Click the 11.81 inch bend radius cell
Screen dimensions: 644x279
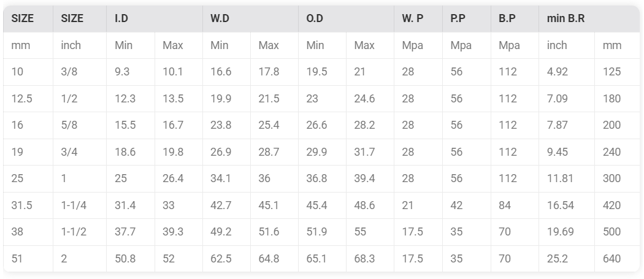pyautogui.click(x=567, y=178)
